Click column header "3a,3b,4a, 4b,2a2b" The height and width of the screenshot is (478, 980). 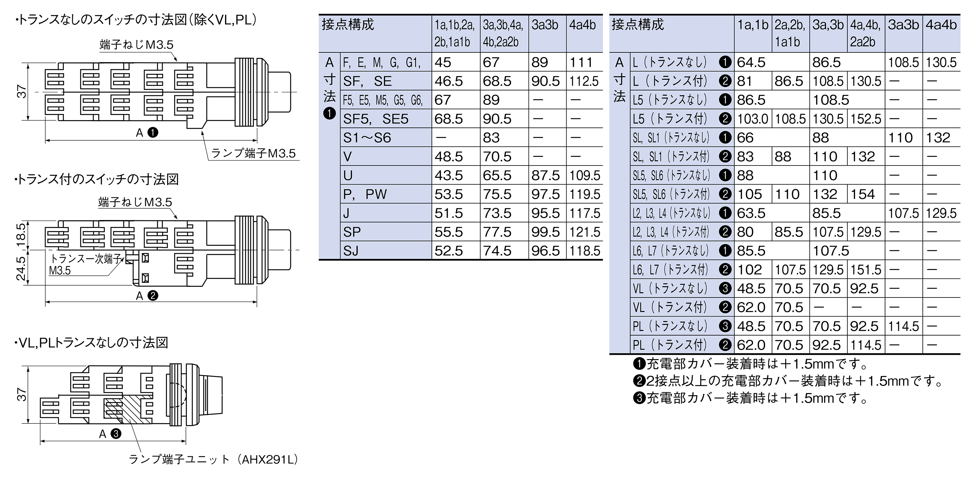pos(503,33)
